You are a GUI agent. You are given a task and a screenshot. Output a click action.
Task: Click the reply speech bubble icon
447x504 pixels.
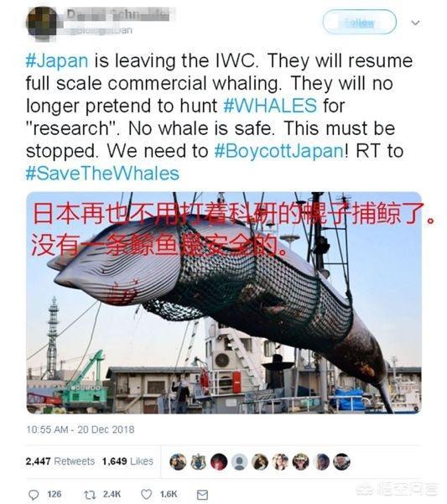pos(34,495)
